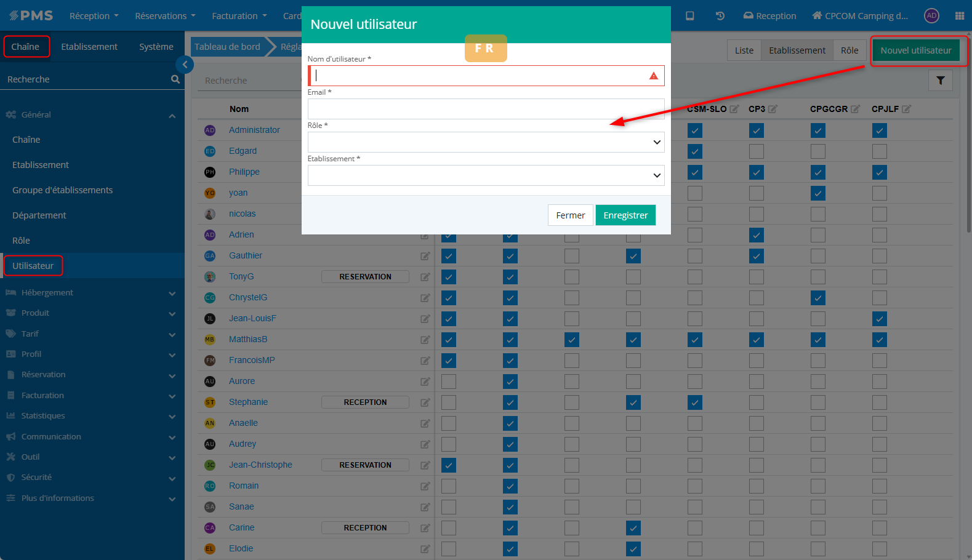Open the Rôle dropdown in dialog
This screenshot has width=972, height=560.
point(486,142)
